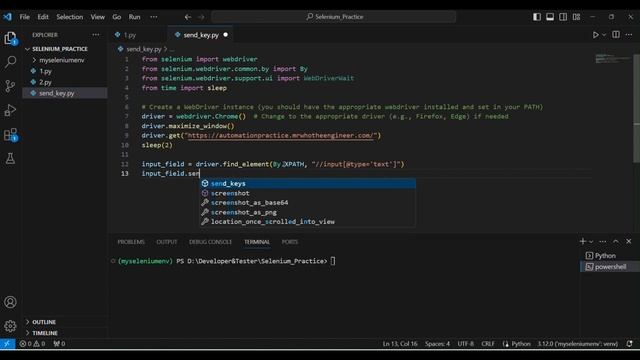
Task: Choose screenshot_as_png suggestion
Action: (x=307, y=212)
